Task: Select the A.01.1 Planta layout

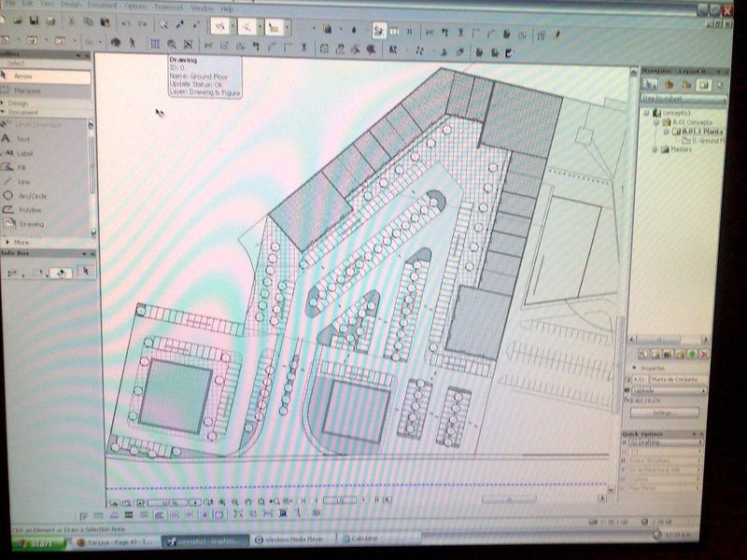Action: pos(703,132)
